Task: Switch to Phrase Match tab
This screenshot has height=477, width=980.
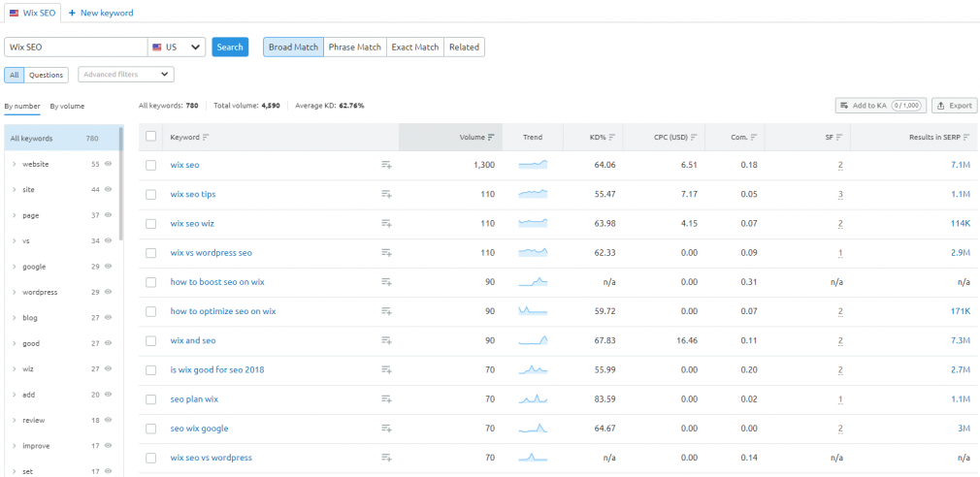Action: coord(354,47)
